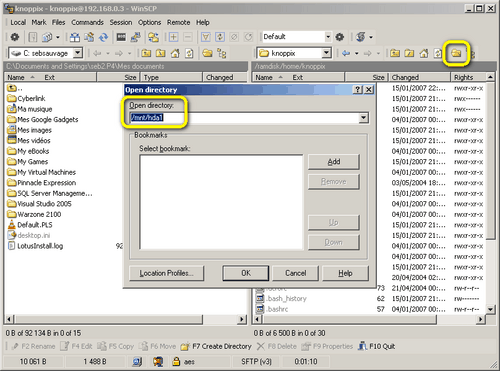Image resolution: width=500 pixels, height=371 pixels.
Task: Click the Select bookmark list box
Action: point(221,202)
